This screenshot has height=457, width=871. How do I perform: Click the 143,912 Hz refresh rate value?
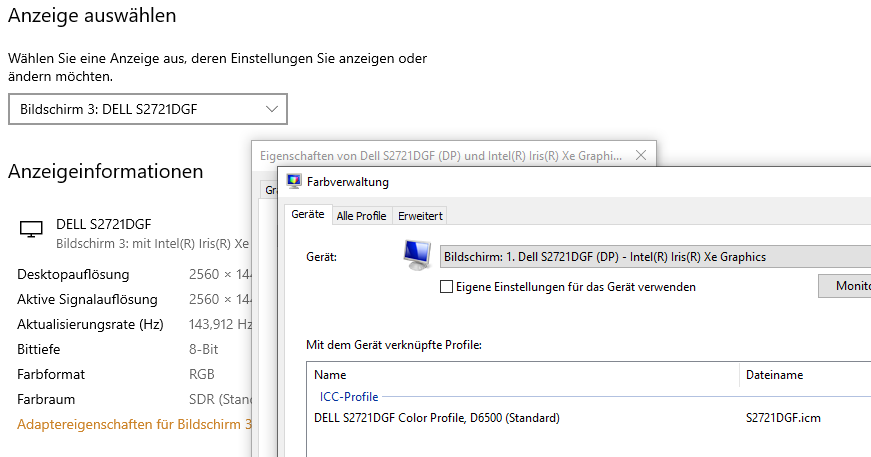click(x=221, y=324)
